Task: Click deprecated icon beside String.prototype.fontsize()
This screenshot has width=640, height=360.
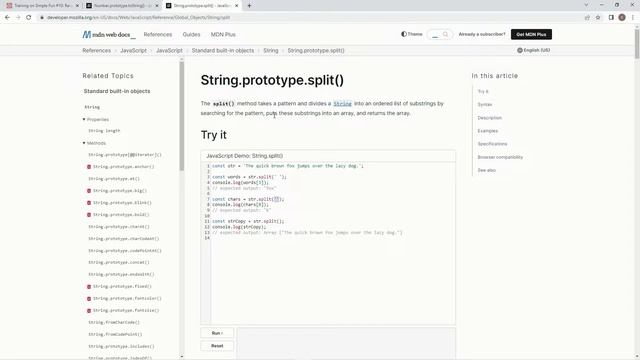Action: pos(89,311)
